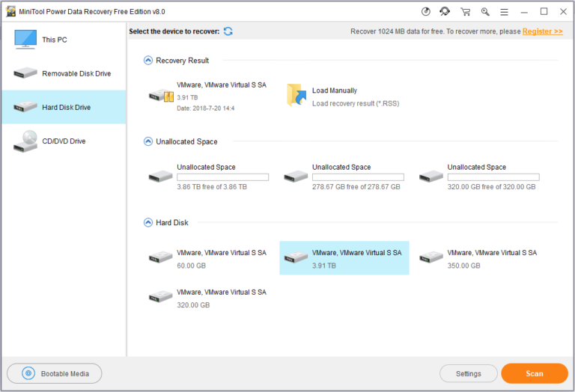This screenshot has height=392, width=575.
Task: Minimize the MiniTool window
Action: point(524,12)
